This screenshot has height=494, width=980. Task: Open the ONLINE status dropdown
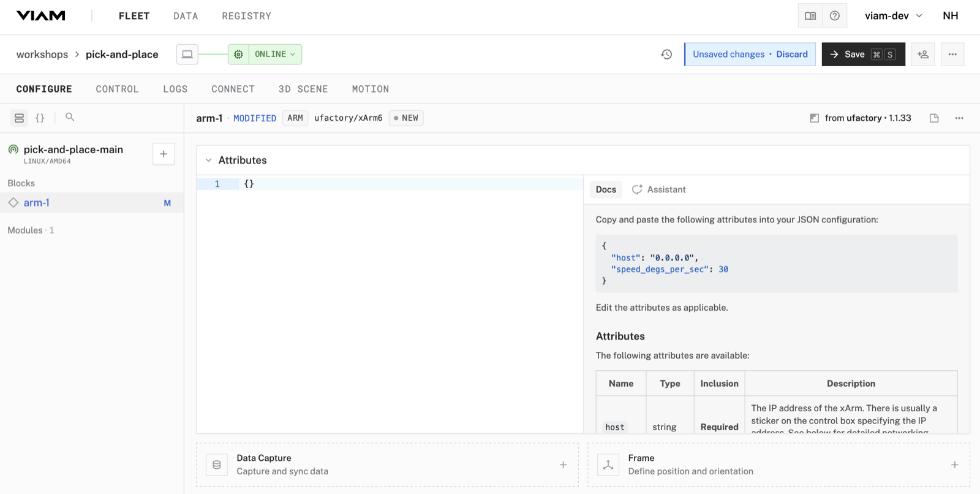tap(275, 54)
